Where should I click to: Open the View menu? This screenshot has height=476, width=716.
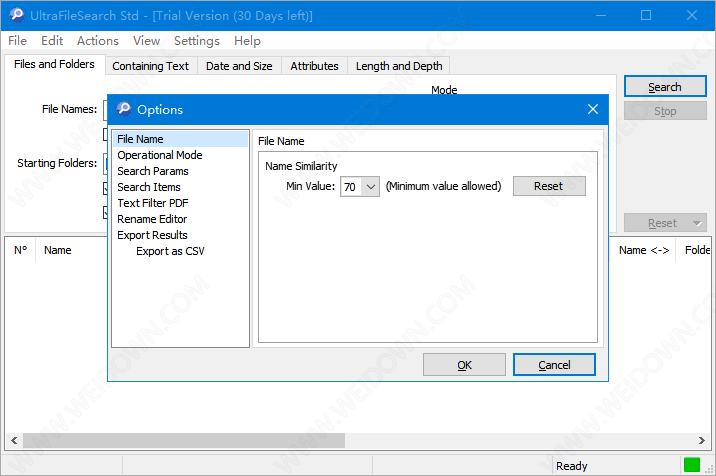tap(147, 41)
